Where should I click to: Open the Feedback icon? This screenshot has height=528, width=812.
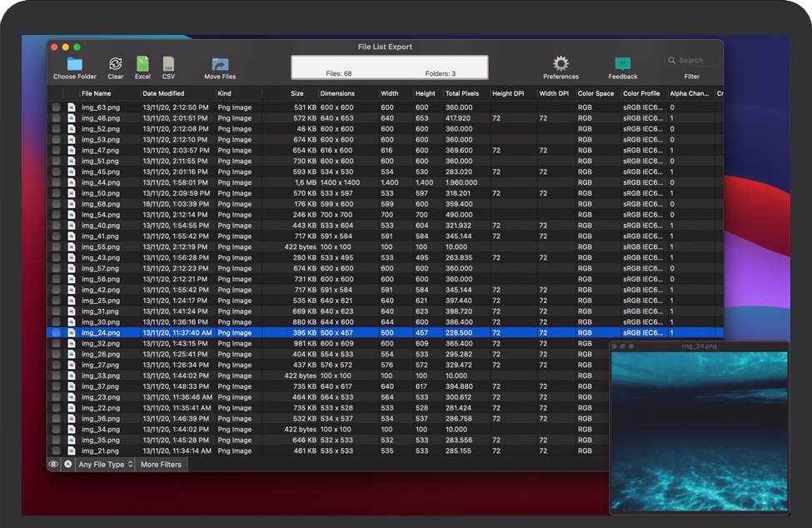coord(622,63)
